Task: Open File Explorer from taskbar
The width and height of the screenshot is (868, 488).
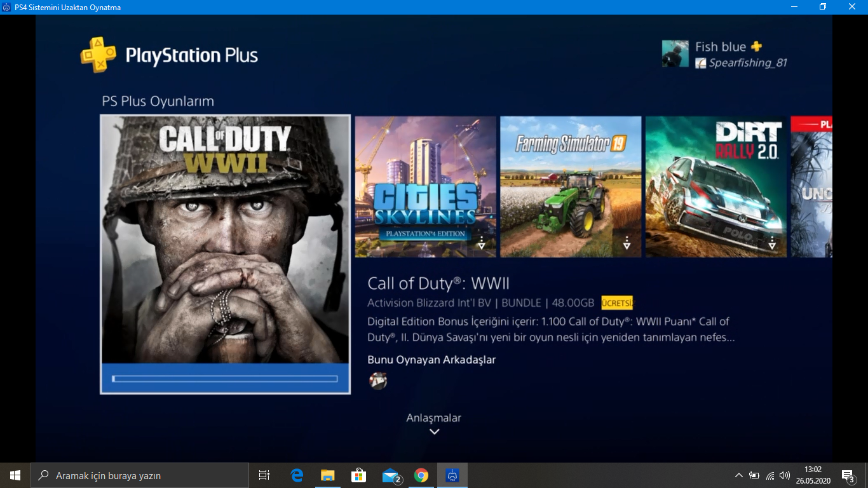Action: point(328,475)
